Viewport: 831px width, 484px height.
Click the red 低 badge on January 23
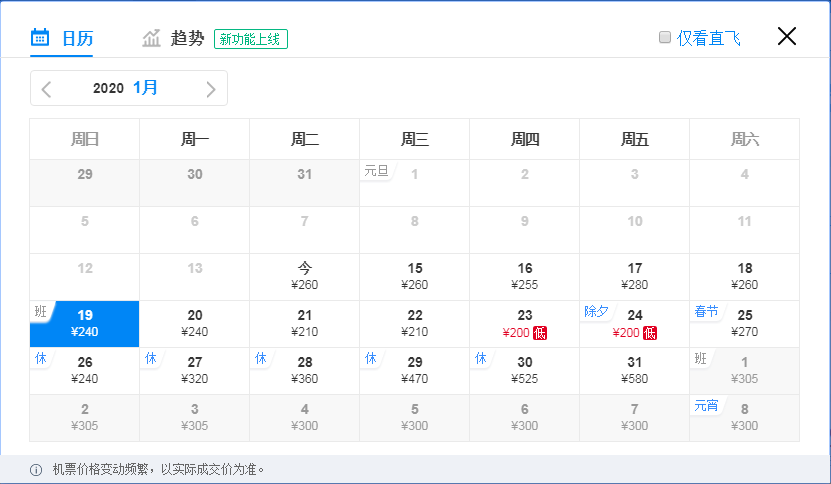540,333
